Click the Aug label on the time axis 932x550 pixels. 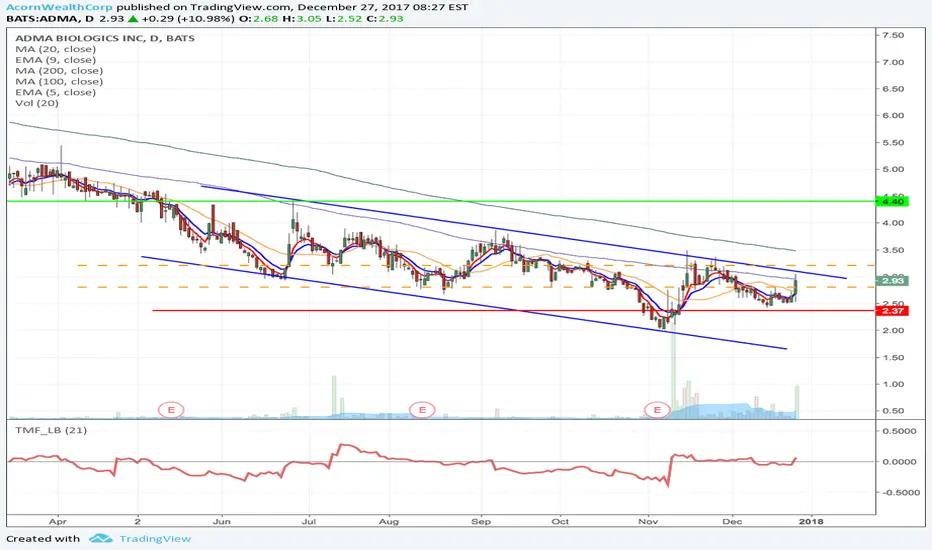389,521
